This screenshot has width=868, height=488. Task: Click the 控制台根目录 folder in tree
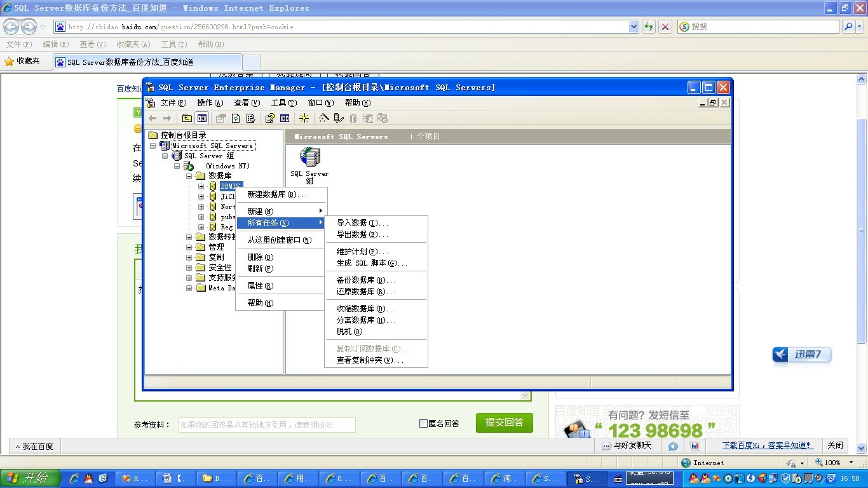[178, 135]
